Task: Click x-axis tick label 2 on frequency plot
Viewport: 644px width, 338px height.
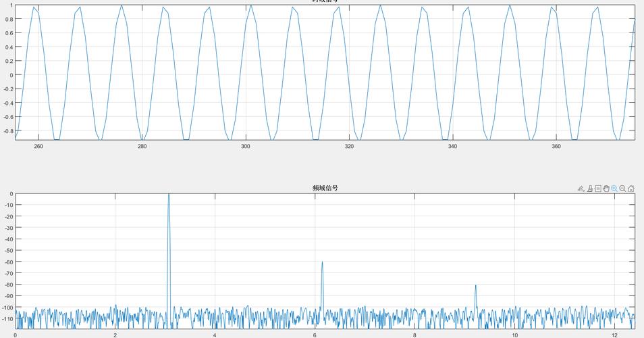Action: tap(115, 335)
